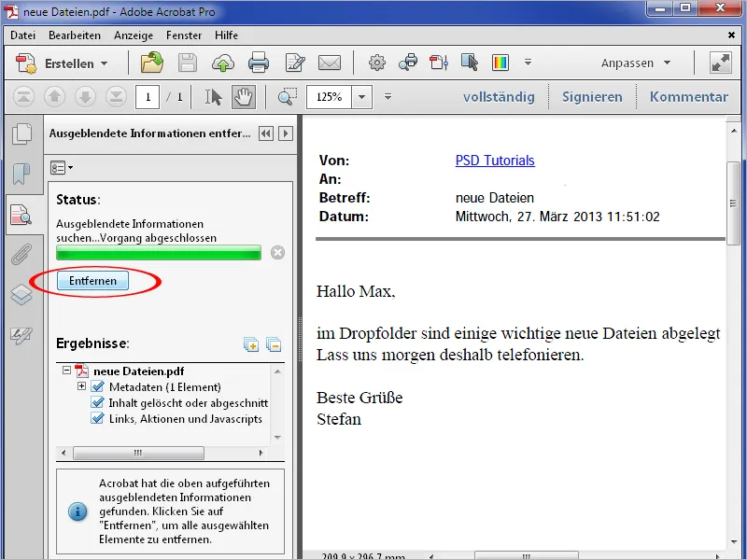Collapse the navigation pane double arrow
Screen dimensions: 747x560
(x=266, y=133)
